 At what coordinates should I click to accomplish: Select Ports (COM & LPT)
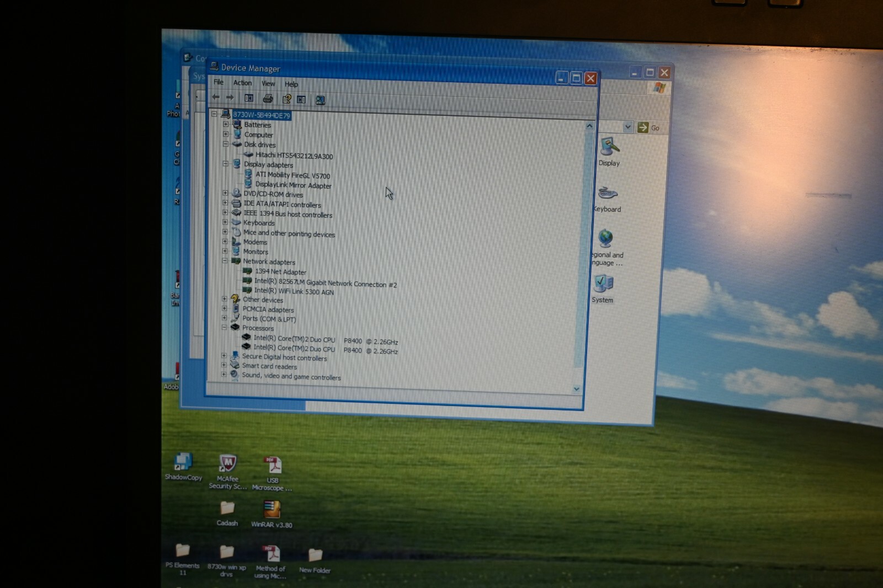click(x=269, y=319)
